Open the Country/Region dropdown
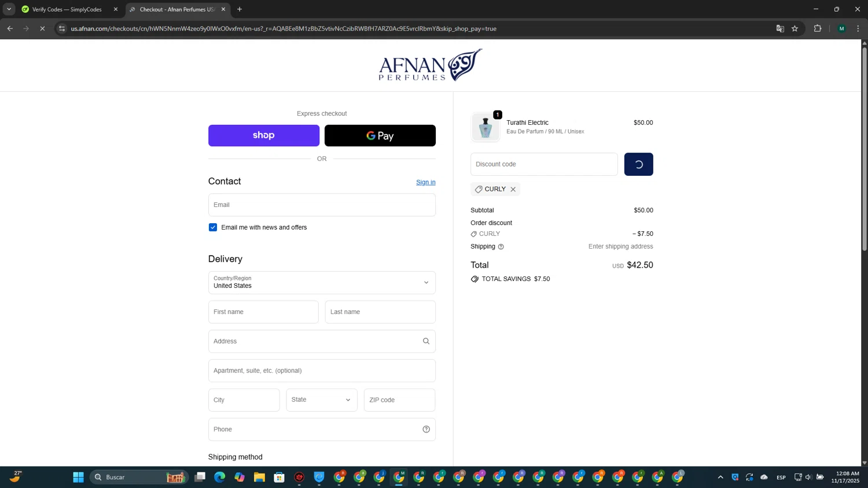868x488 pixels. pos(322,283)
